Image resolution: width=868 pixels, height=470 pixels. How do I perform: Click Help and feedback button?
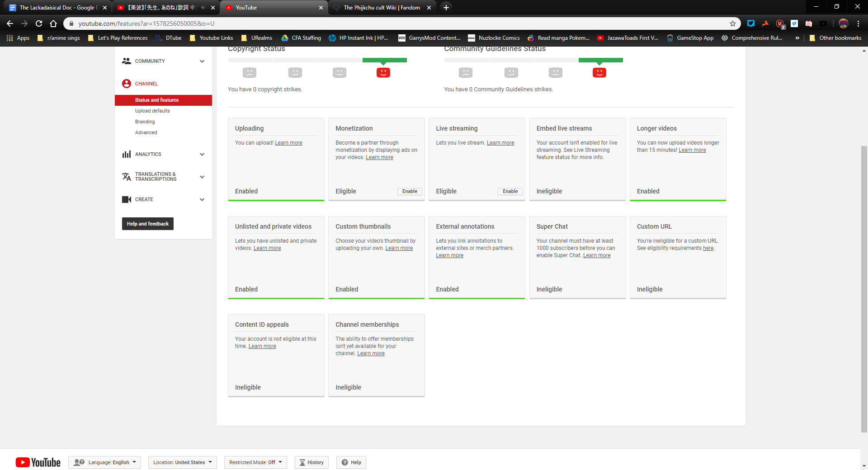pyautogui.click(x=148, y=224)
